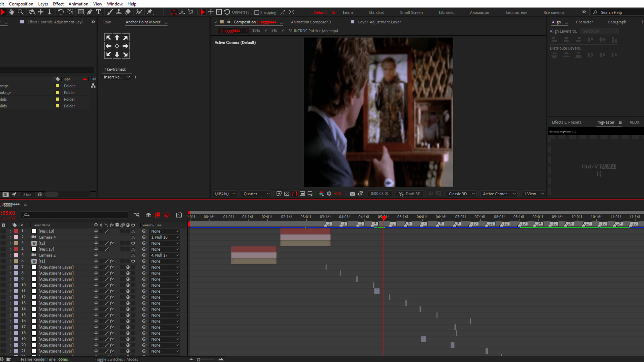
Task: Open the If keyframed dropdown
Action: (x=117, y=77)
